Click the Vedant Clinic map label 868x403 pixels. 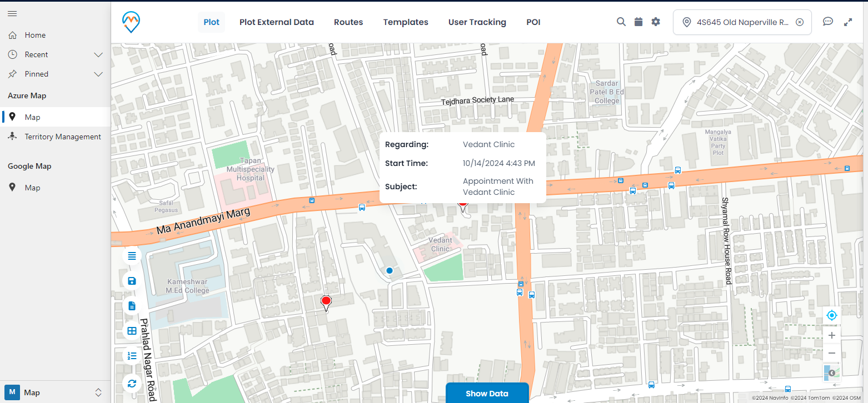[440, 245]
